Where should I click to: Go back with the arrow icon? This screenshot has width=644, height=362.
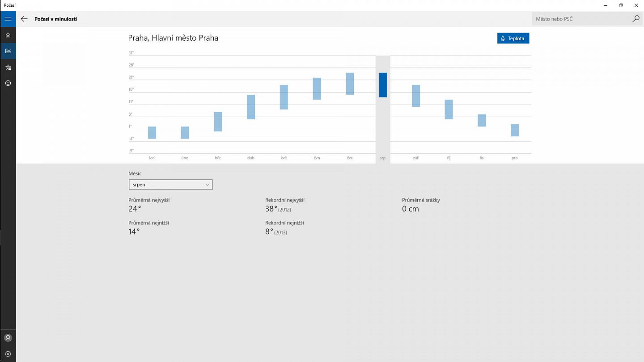[24, 19]
